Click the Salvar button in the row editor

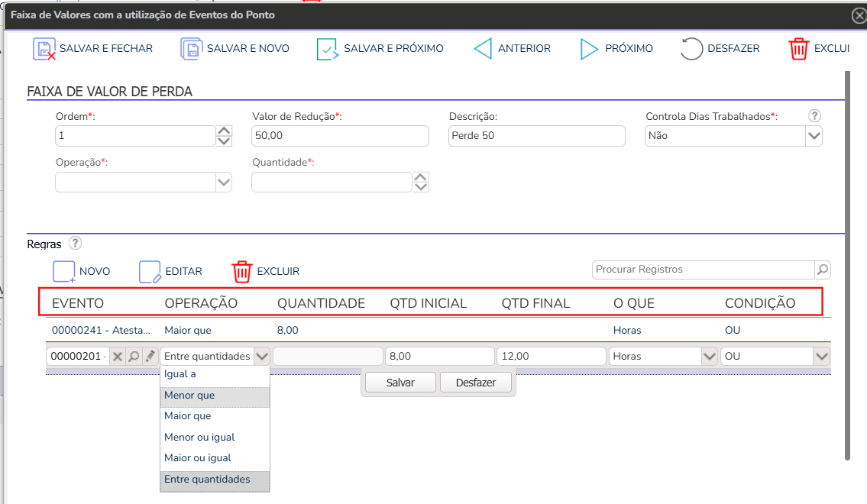[400, 383]
